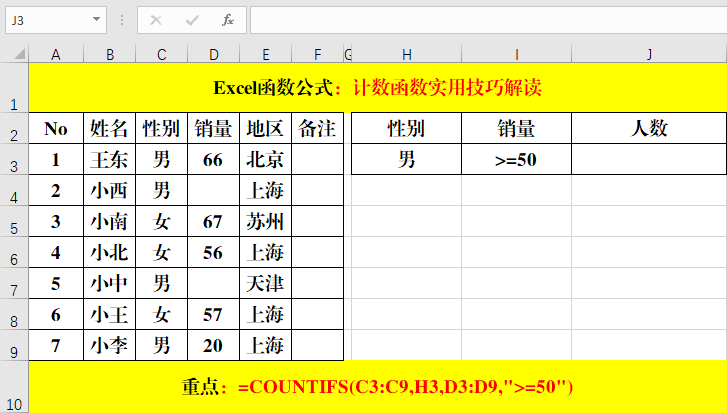Click the No cell '7'

[56, 345]
